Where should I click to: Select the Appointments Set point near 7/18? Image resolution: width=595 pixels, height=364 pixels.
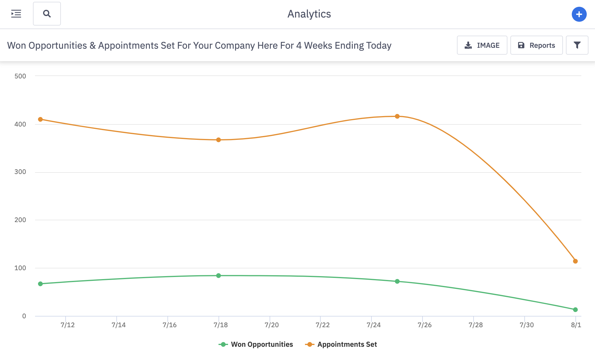coord(219,140)
